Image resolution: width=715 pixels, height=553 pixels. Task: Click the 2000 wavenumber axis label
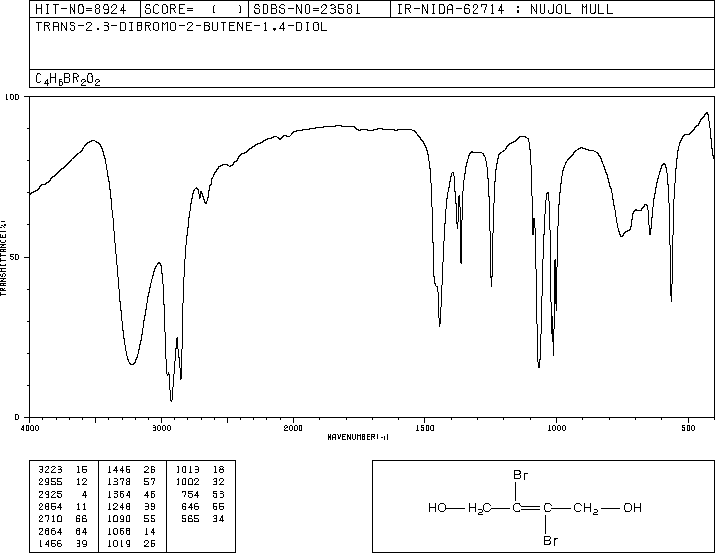coord(293,428)
